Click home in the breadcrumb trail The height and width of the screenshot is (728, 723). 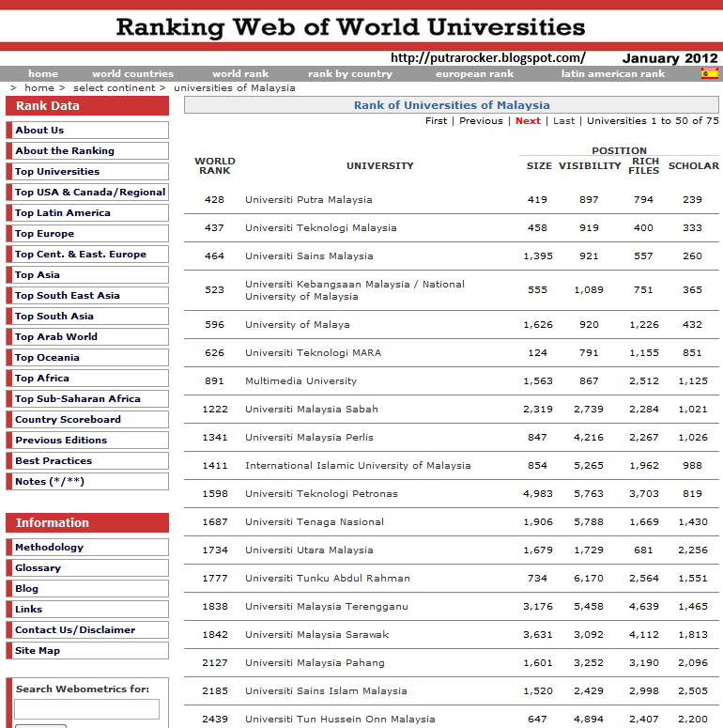pyautogui.click(x=39, y=87)
